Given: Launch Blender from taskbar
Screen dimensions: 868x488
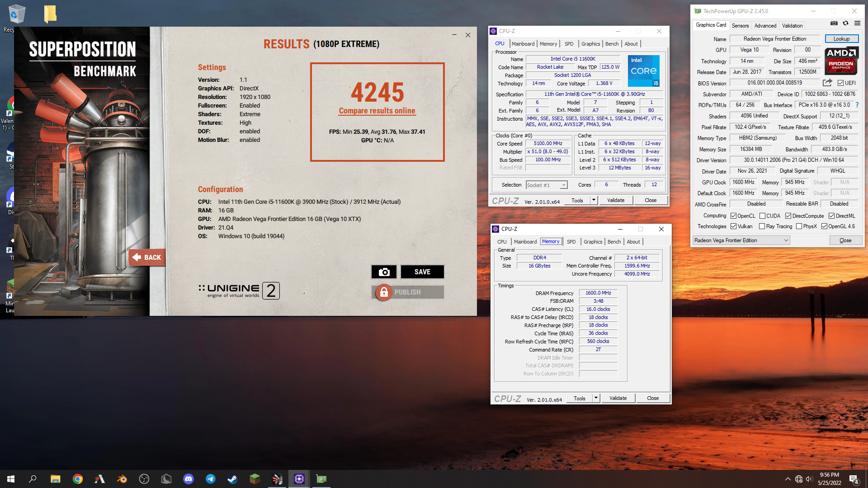Looking at the screenshot, I should pyautogui.click(x=122, y=479).
